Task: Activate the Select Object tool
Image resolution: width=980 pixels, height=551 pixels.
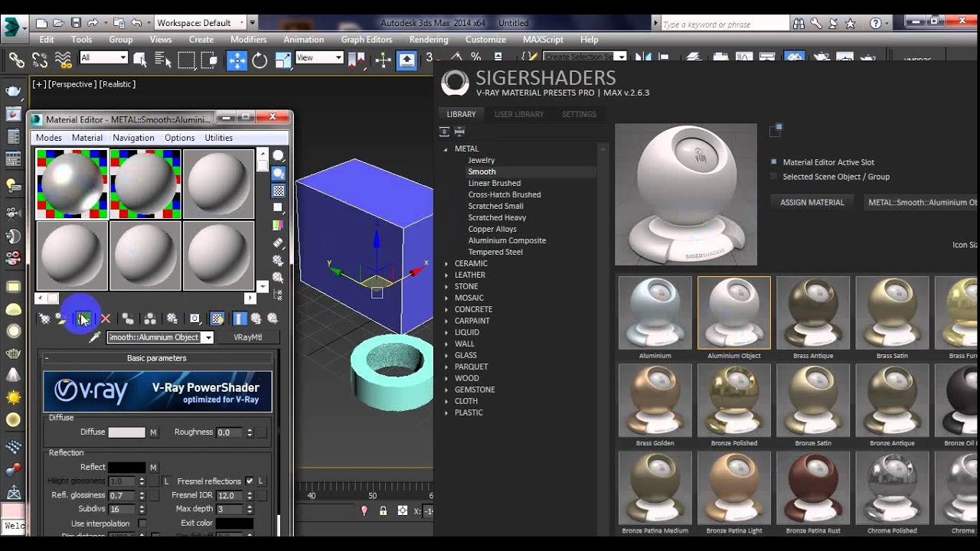Action: tap(140, 60)
